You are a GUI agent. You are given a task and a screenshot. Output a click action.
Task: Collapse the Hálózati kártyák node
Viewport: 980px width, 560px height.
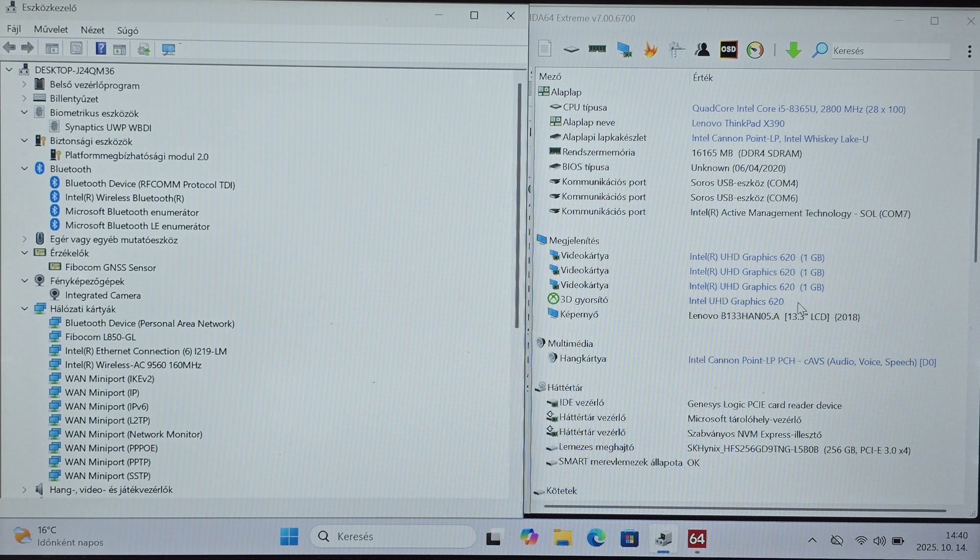pyautogui.click(x=24, y=308)
